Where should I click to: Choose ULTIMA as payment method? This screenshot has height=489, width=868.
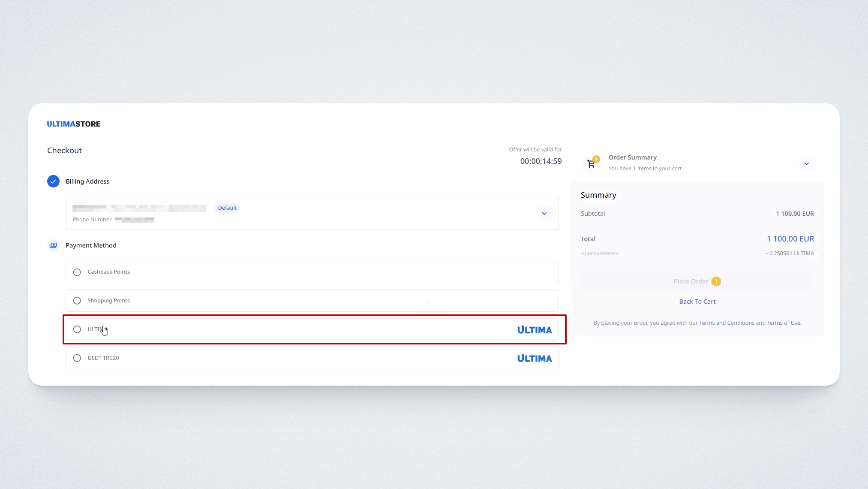[77, 329]
